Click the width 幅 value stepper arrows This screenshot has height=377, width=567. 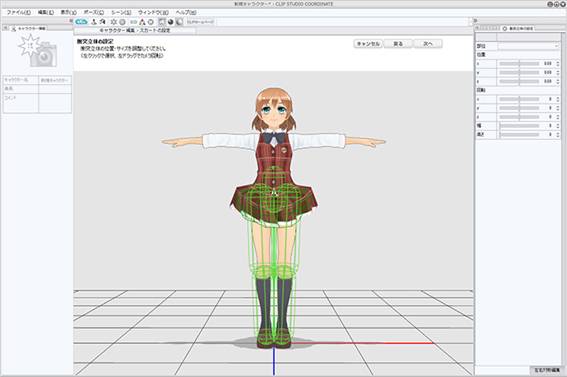(558, 126)
